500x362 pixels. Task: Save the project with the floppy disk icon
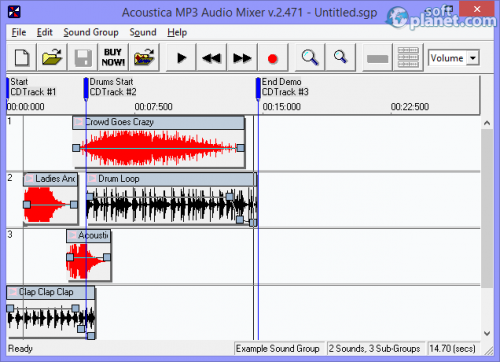[x=83, y=58]
